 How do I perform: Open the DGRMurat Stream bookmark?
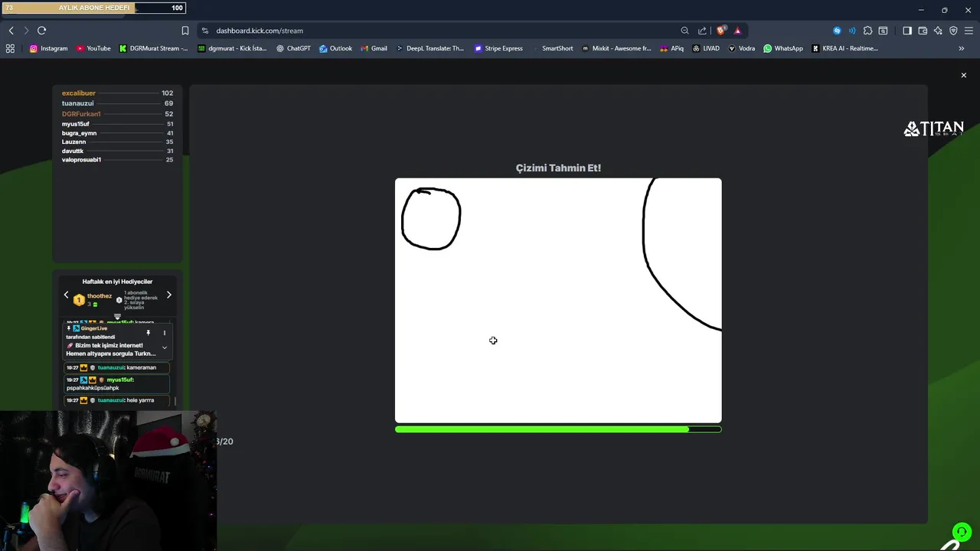pos(153,48)
